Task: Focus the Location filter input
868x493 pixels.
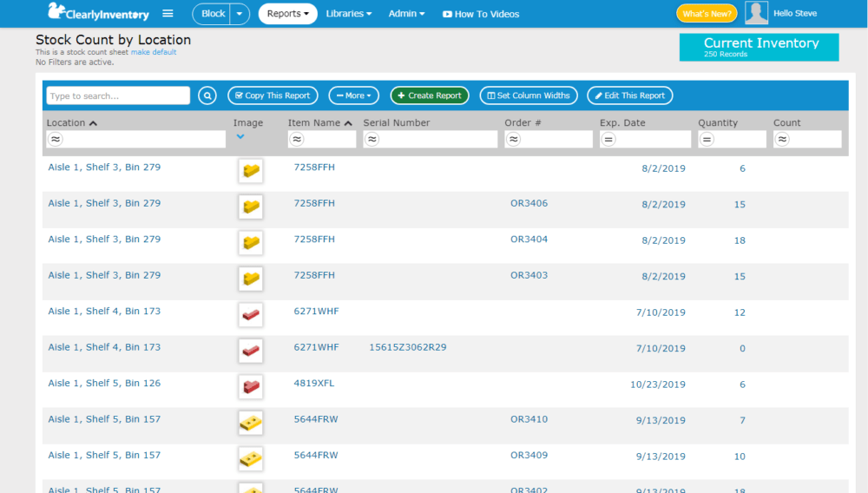Action: [x=136, y=140]
